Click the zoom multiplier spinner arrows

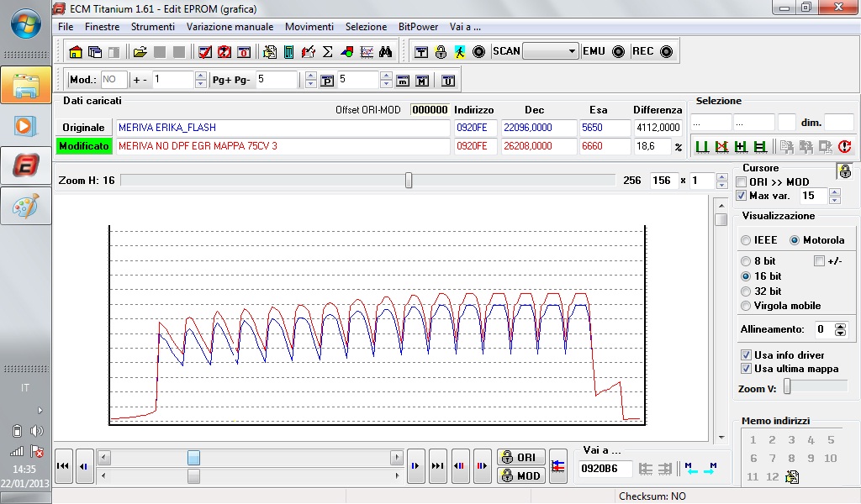pos(722,181)
